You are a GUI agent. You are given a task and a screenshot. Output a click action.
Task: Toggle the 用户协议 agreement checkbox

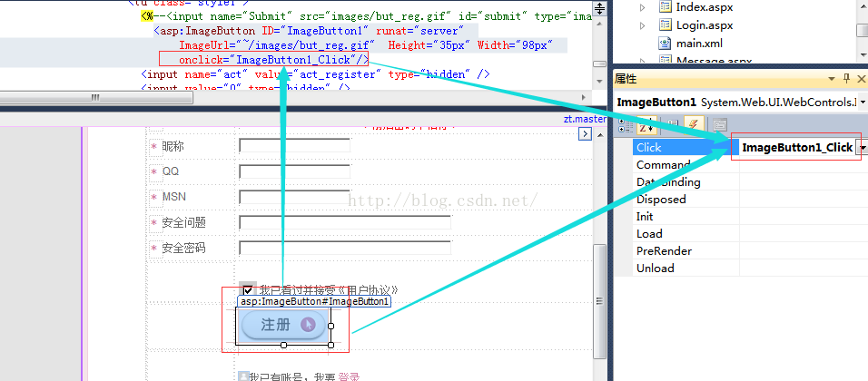[249, 289]
